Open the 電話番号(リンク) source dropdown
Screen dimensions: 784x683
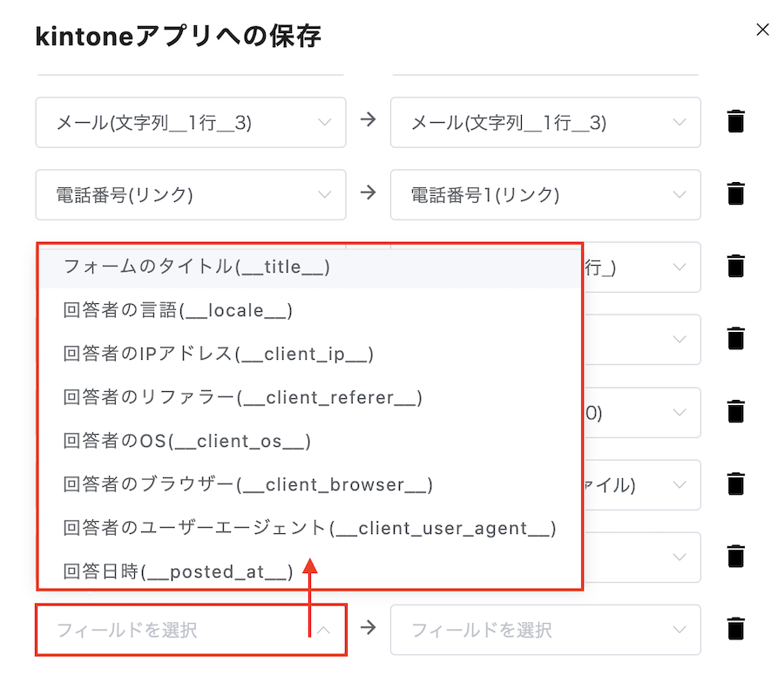pos(191,194)
